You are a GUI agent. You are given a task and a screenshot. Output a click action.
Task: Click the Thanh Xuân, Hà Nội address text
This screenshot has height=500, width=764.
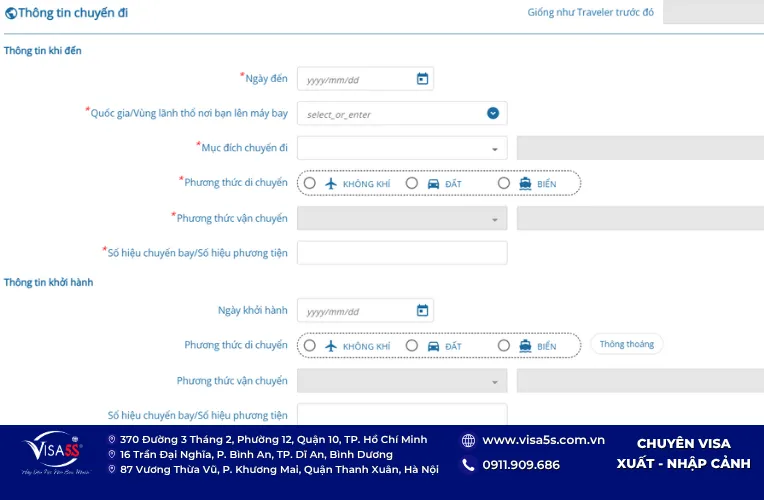tap(279, 469)
